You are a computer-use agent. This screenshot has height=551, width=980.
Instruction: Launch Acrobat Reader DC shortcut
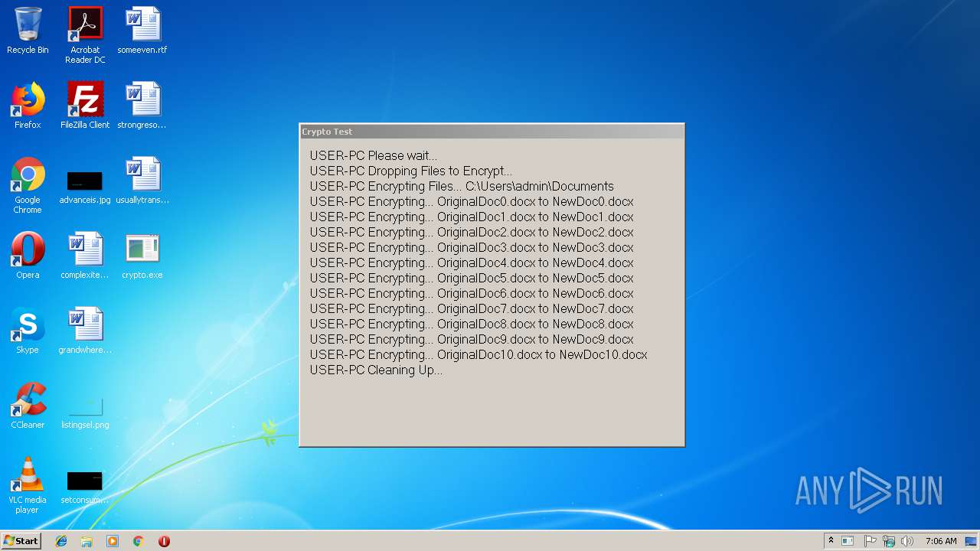point(85,35)
